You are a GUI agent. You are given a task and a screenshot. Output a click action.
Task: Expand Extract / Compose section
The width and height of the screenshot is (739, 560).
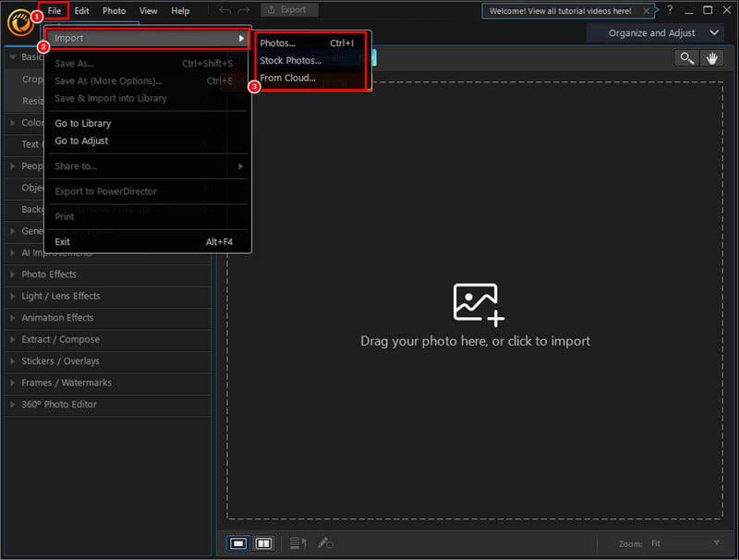tap(108, 339)
